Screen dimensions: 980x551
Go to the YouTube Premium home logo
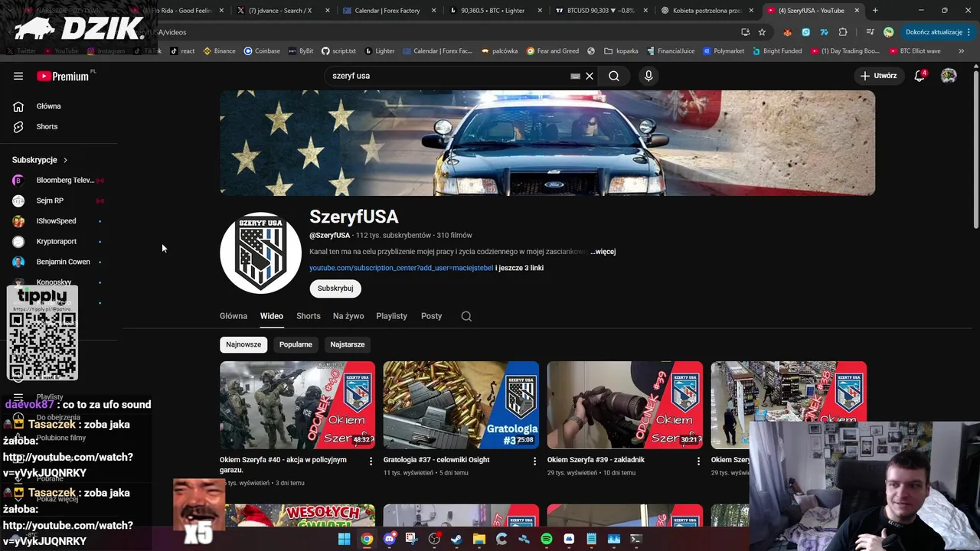coord(64,76)
